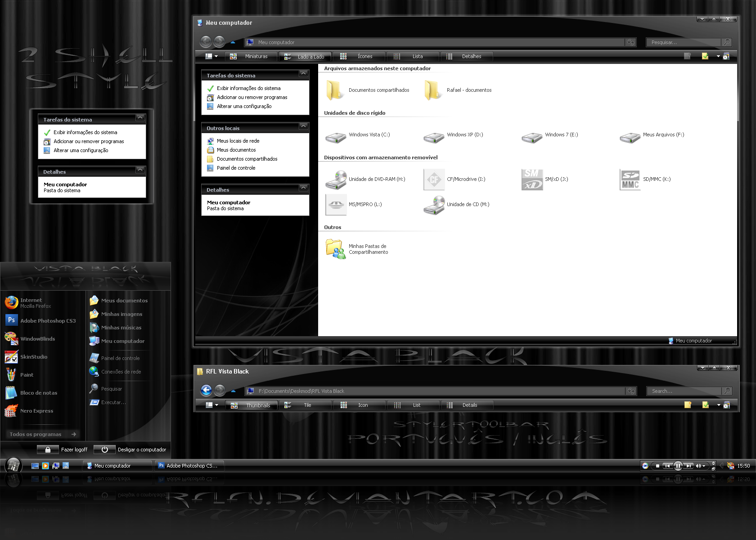
Task: Open the Meus Arquivos (F:) drive
Action: click(652, 137)
